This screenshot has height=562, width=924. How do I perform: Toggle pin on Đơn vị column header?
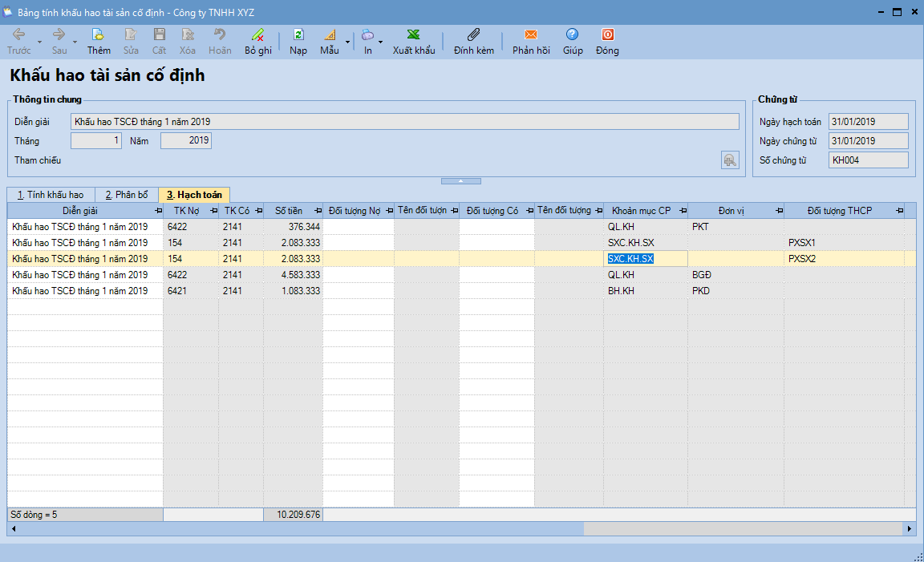point(778,211)
